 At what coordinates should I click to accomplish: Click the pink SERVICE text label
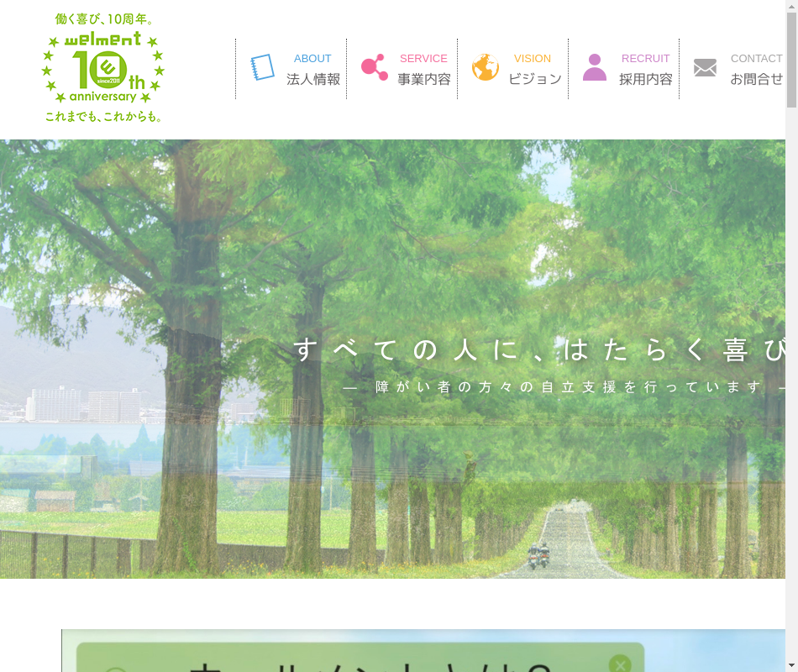pos(423,58)
